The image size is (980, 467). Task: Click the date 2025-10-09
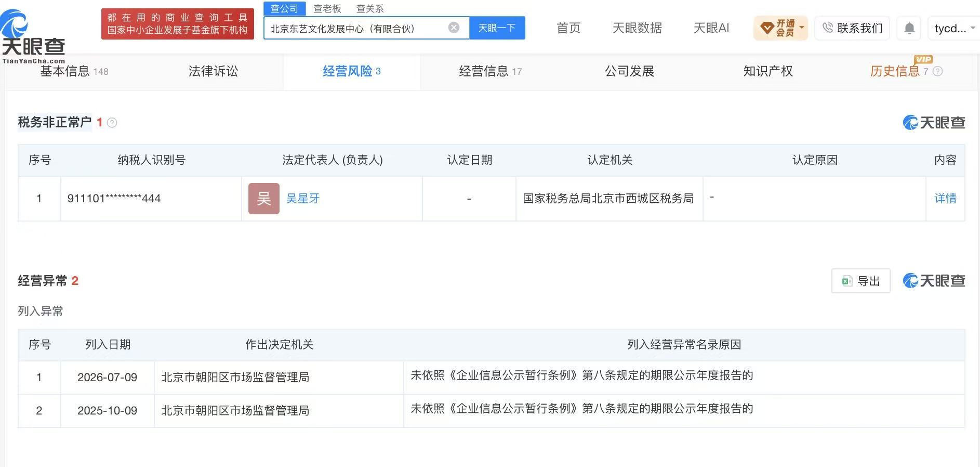108,411
